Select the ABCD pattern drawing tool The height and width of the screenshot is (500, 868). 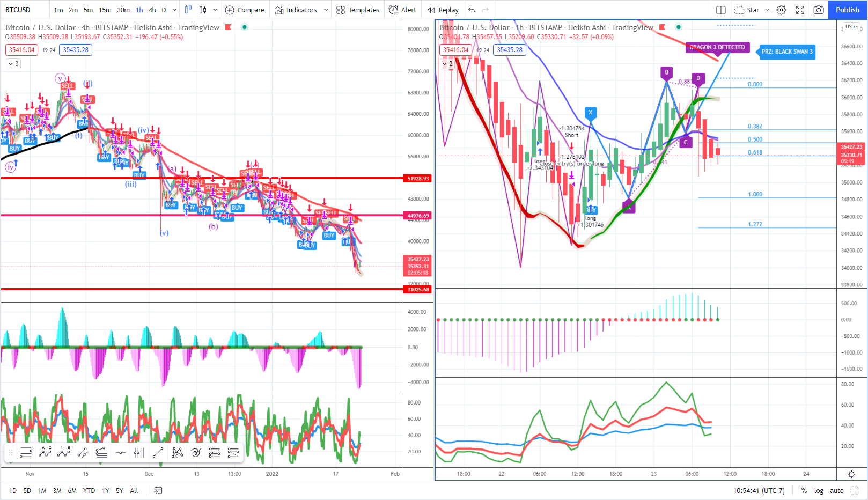pos(45,453)
